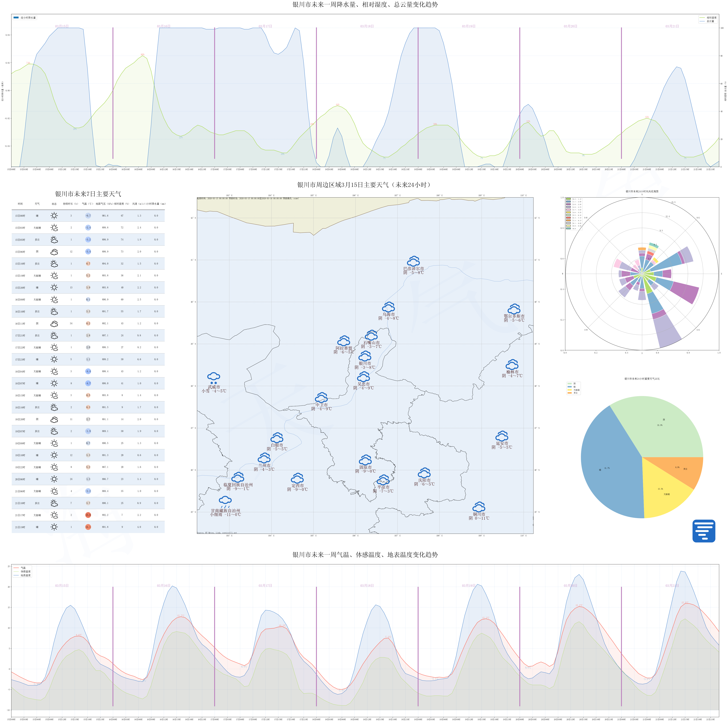728x722 pixels.
Task: Click the 逐小时降水量 legend color swatch
Action: click(16, 18)
